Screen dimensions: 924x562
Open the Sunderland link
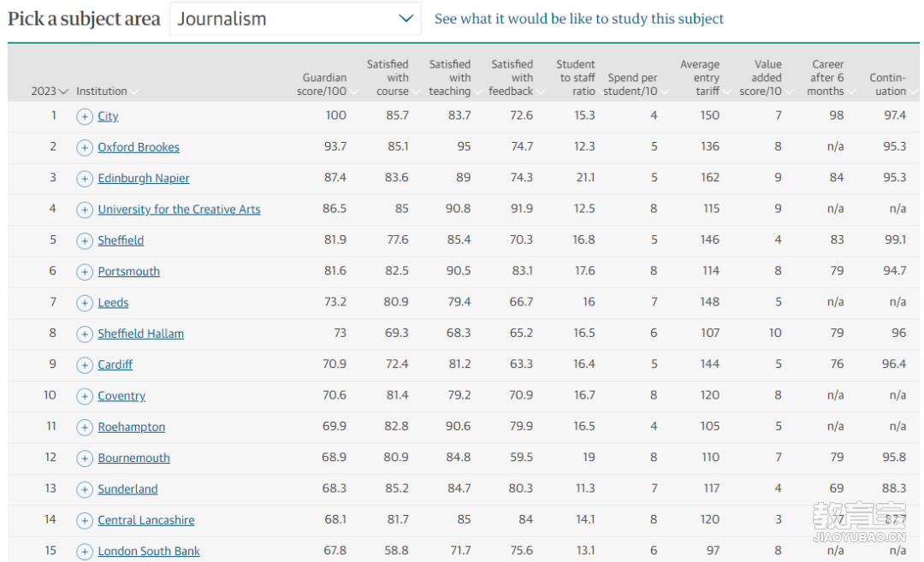[x=127, y=489]
